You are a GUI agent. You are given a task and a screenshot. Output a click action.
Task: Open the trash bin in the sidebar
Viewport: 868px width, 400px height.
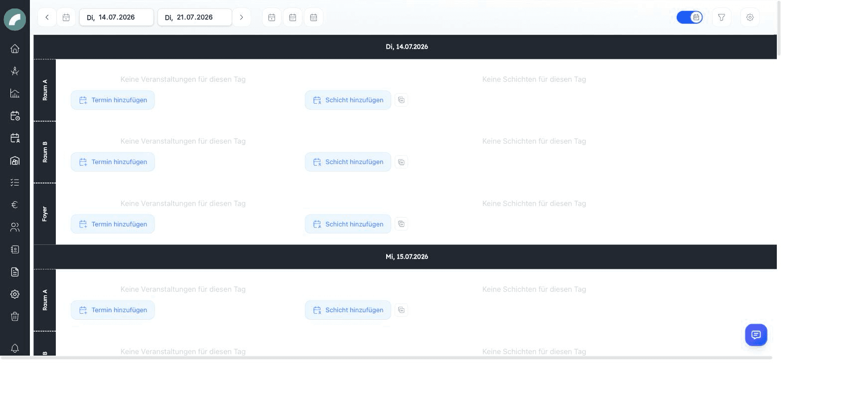(15, 316)
